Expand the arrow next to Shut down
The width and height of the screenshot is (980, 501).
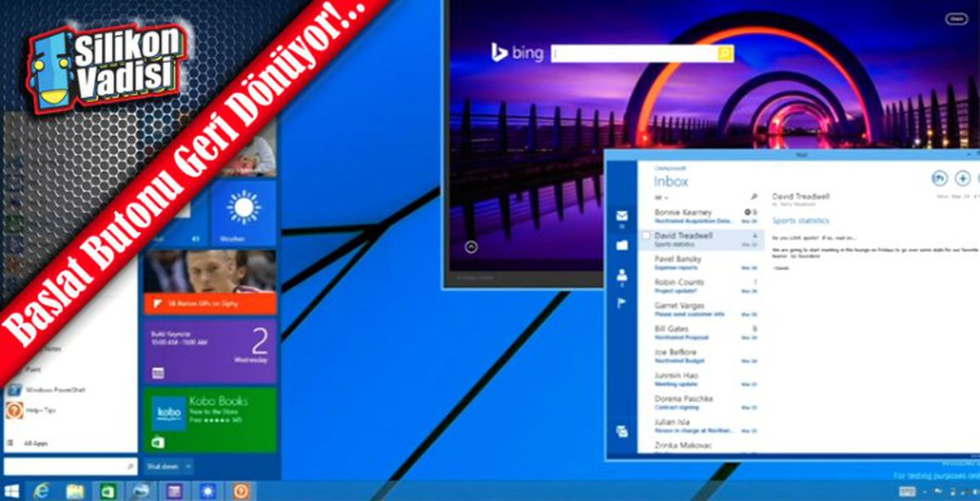tap(189, 466)
